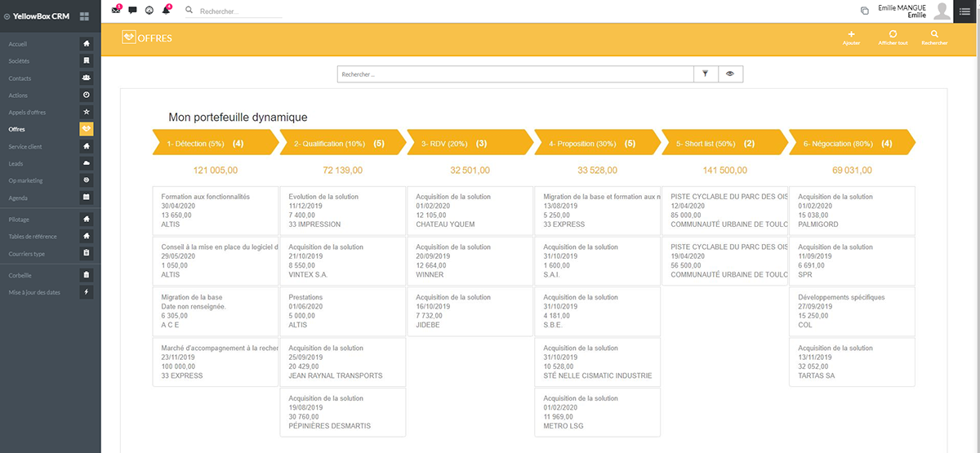This screenshot has width=980, height=453.
Task: Open the Migration de la base A C E card
Action: (x=216, y=311)
